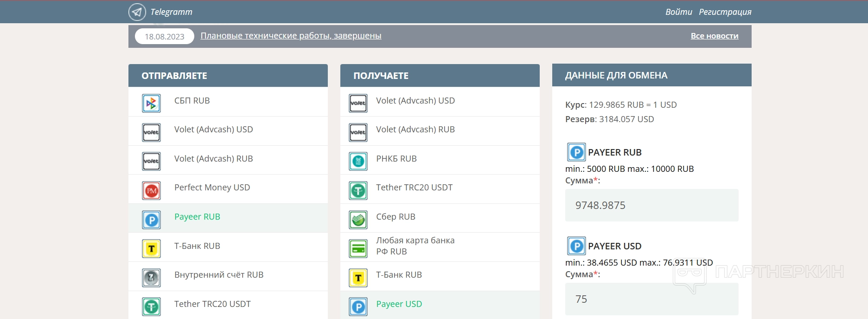Open the Войти login link

pyautogui.click(x=678, y=12)
